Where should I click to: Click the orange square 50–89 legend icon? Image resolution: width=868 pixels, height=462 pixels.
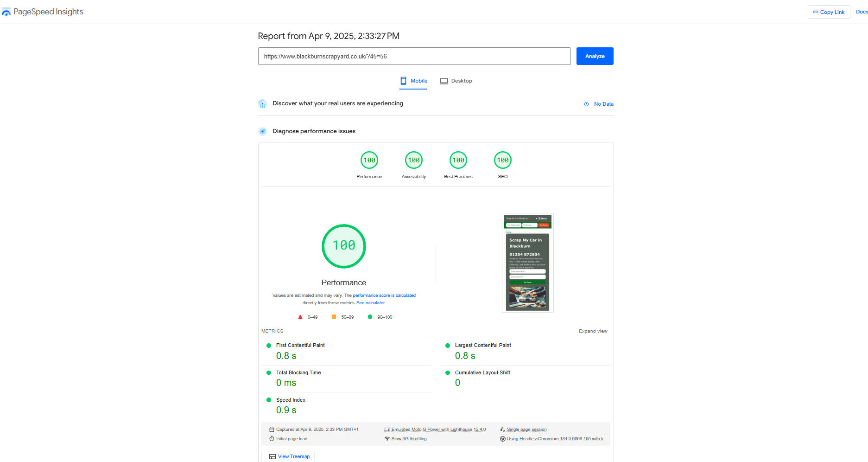334,317
